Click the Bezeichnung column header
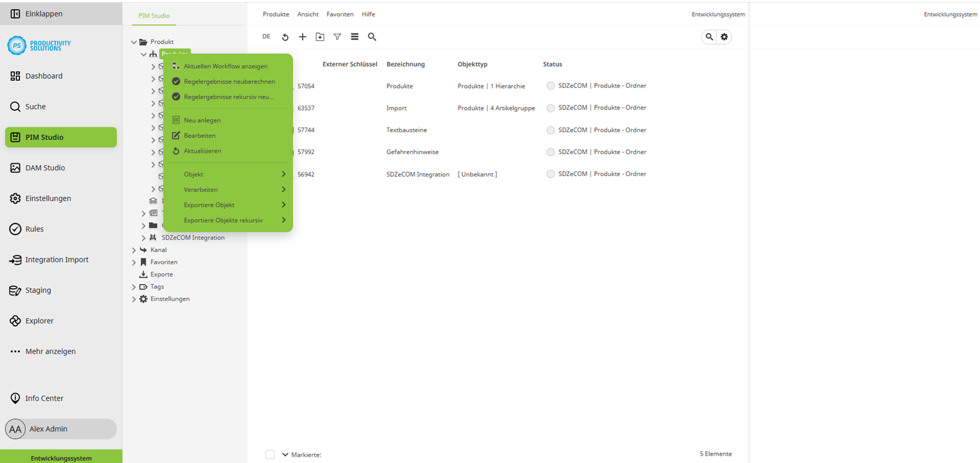The width and height of the screenshot is (980, 463). point(406,64)
